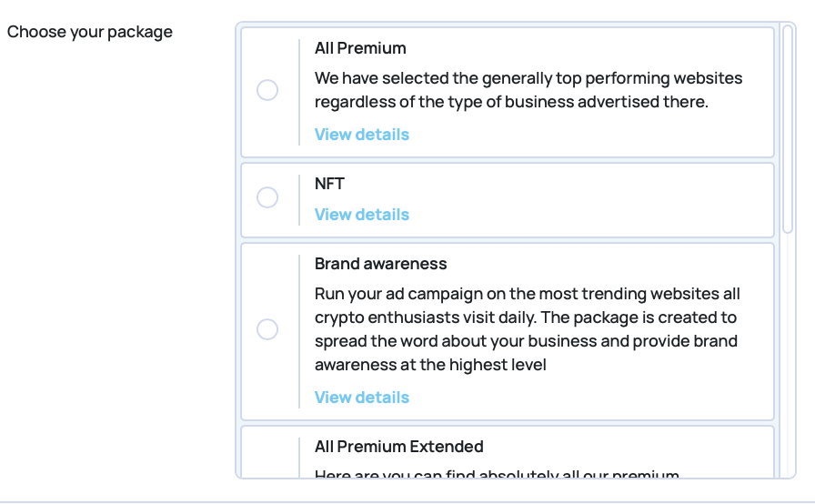Image resolution: width=815 pixels, height=504 pixels.
Task: Select the All Premium radio button
Action: [x=267, y=90]
